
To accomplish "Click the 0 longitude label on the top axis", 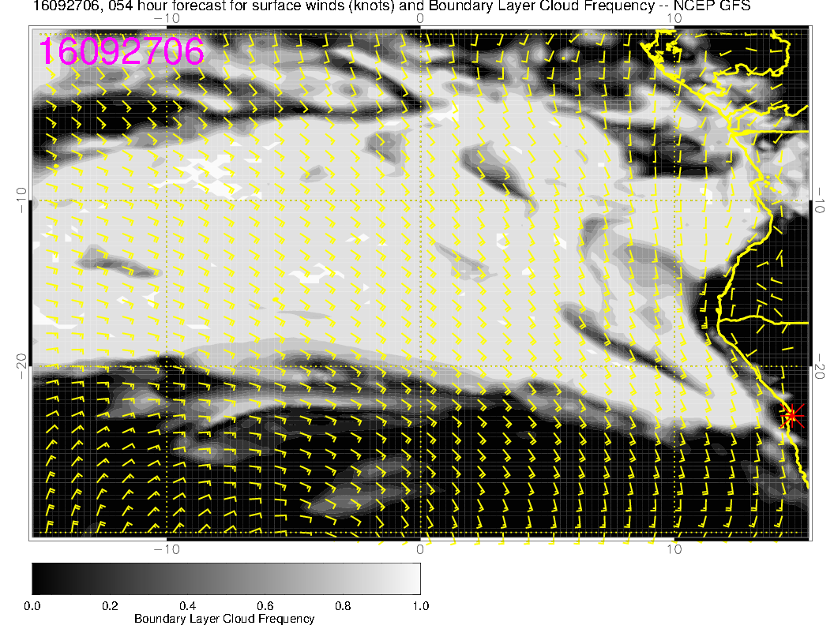I will 420,18.
